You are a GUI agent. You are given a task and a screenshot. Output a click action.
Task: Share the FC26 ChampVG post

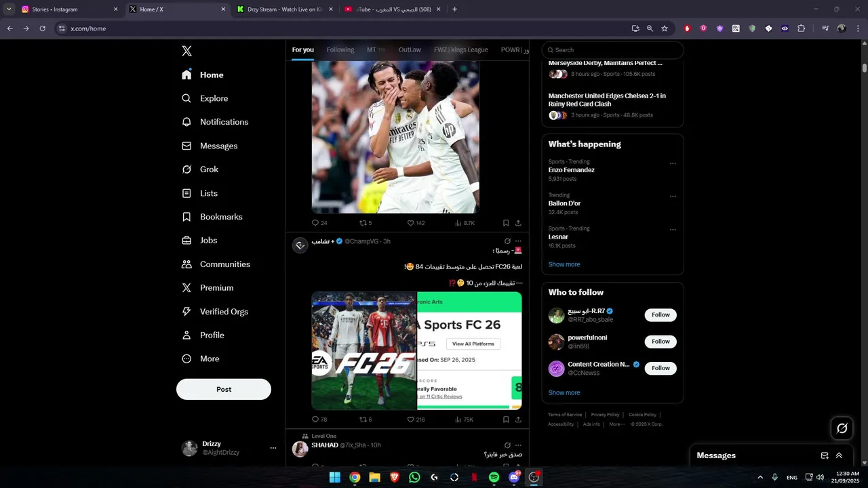tap(518, 420)
